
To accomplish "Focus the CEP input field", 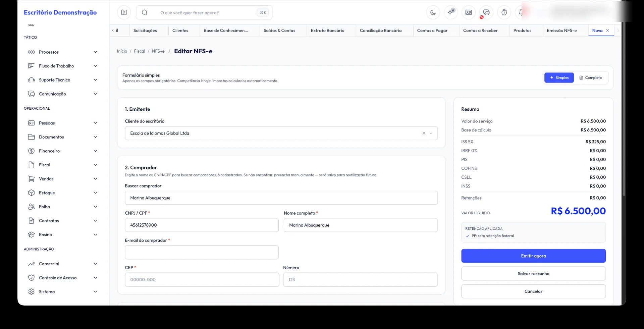I will click(x=202, y=280).
